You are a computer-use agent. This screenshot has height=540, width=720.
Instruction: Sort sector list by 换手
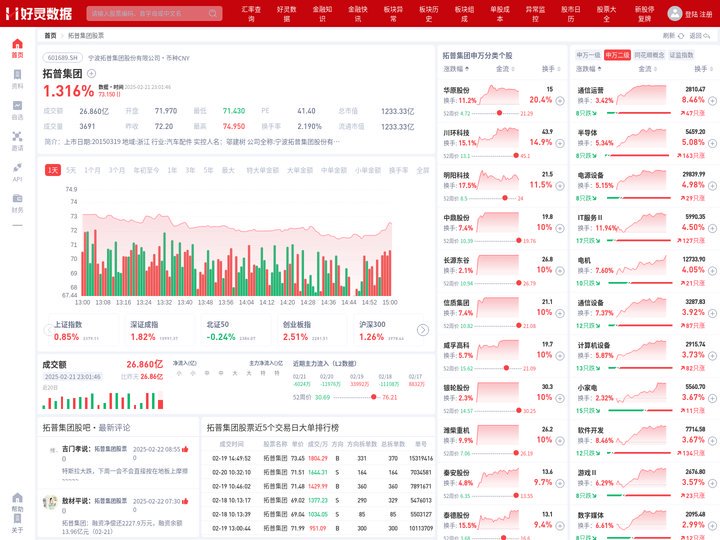click(703, 69)
